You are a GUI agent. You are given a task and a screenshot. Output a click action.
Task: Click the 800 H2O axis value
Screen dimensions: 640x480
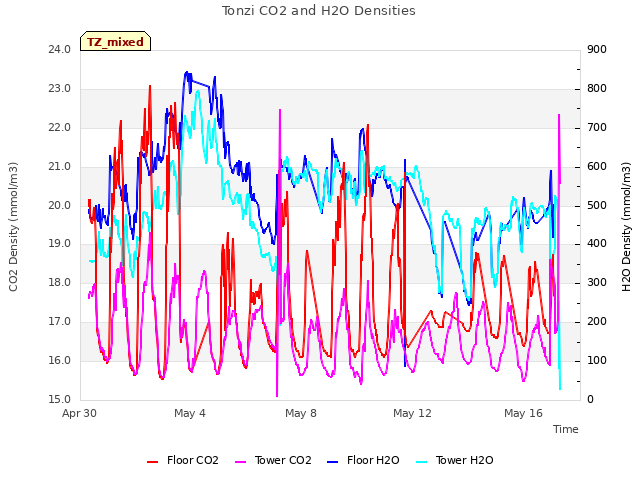tap(597, 89)
